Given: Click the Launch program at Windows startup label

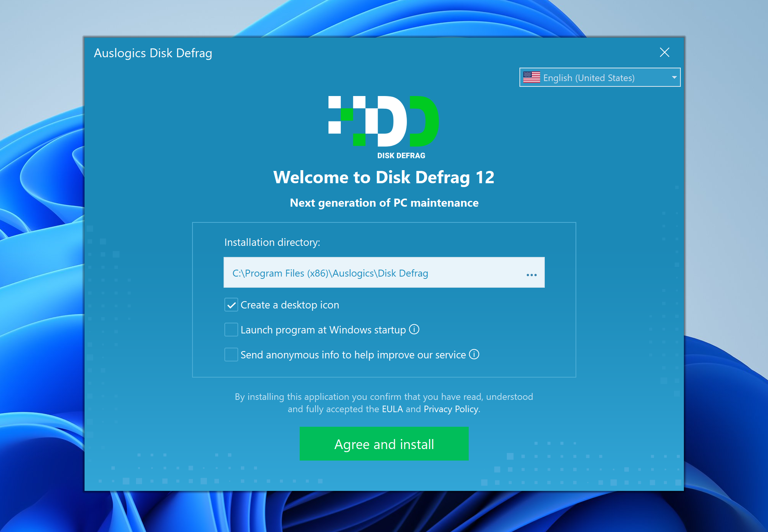Looking at the screenshot, I should [323, 330].
